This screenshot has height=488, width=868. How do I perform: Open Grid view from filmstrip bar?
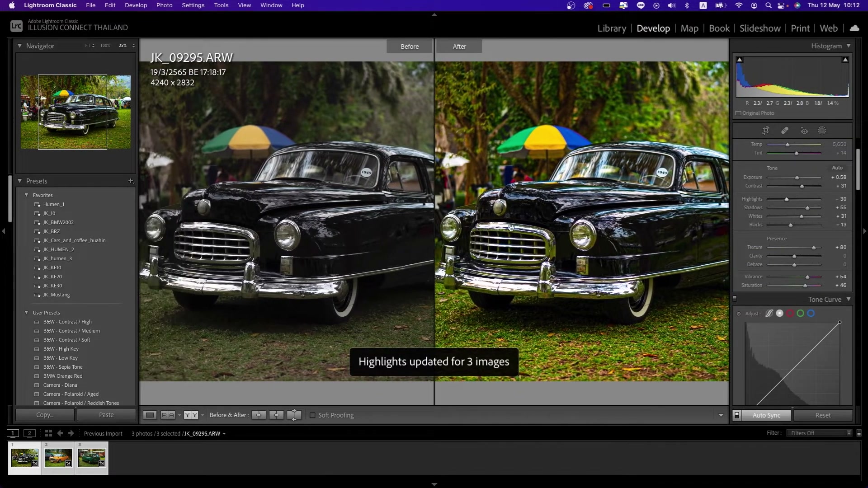(x=48, y=433)
